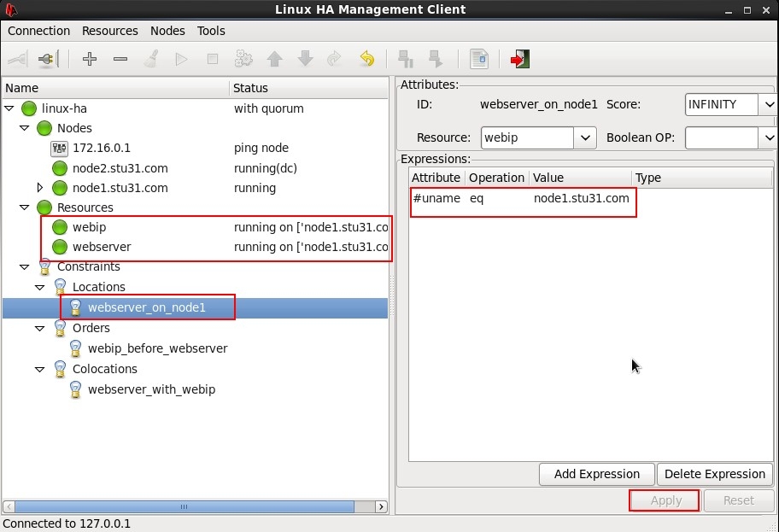Open the Tools menu
779x532 pixels.
[211, 31]
